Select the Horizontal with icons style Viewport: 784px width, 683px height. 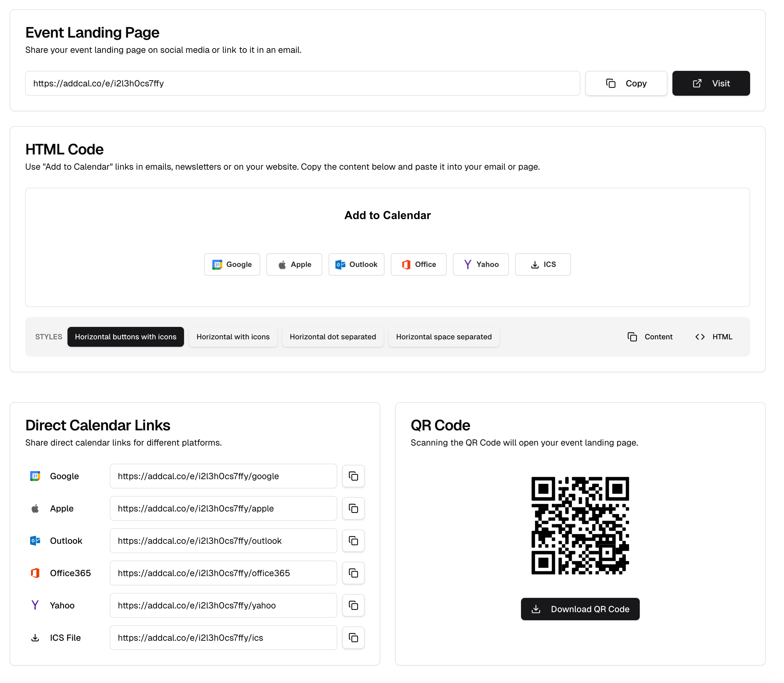pos(233,337)
